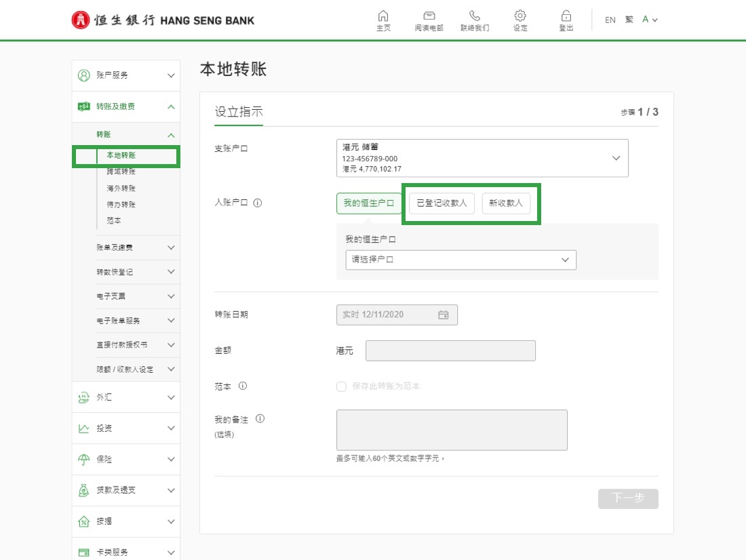Image resolution: width=746 pixels, height=560 pixels.
Task: Select the 已登记收款人 payee option
Action: tap(441, 203)
